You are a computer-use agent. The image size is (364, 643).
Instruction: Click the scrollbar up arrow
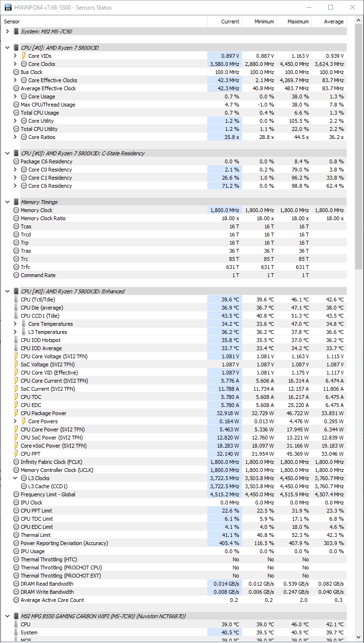[x=359, y=20]
